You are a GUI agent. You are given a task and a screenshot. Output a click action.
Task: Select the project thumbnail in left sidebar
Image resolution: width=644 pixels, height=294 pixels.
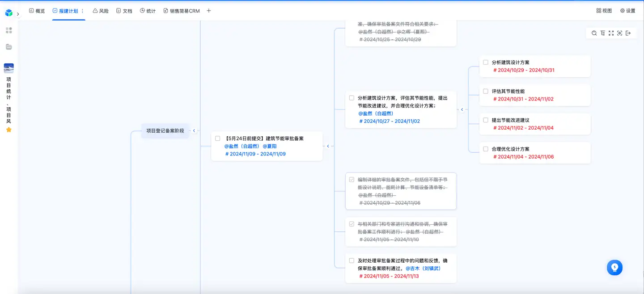click(8, 68)
